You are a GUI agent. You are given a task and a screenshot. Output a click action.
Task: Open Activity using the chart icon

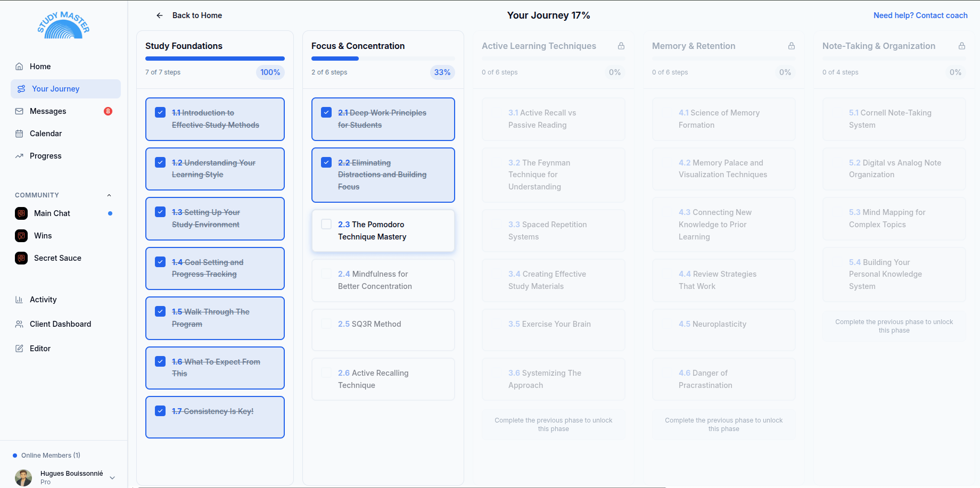20,299
